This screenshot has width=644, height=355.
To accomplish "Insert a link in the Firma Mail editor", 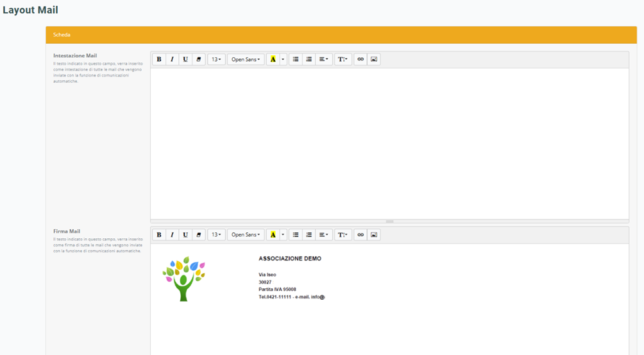I will 360,235.
